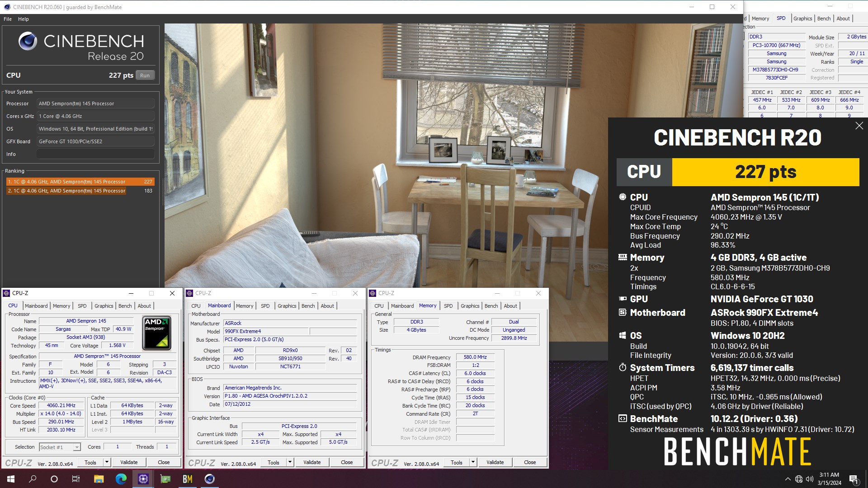
Task: Switch to Cinebench taskbar icon
Action: point(210,479)
